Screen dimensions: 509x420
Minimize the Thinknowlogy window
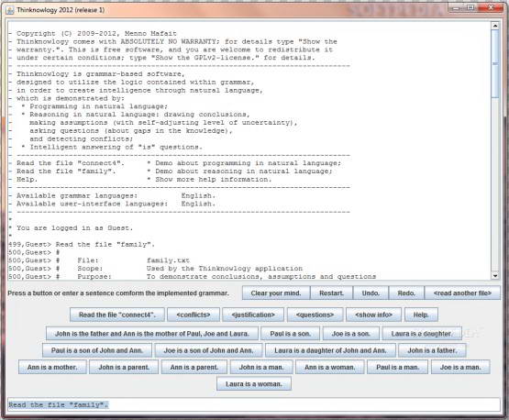[456, 8]
